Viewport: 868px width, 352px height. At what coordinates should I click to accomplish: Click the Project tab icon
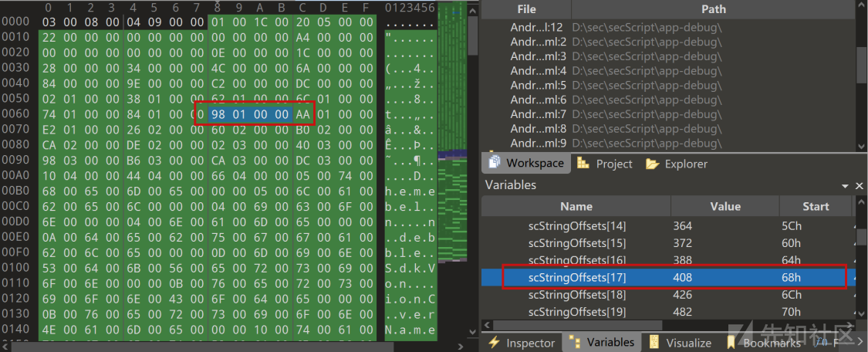click(x=583, y=164)
